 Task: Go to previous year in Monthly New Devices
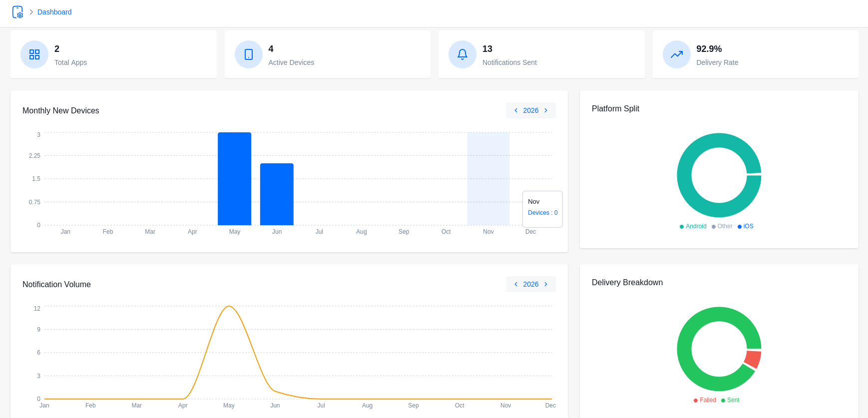point(516,110)
